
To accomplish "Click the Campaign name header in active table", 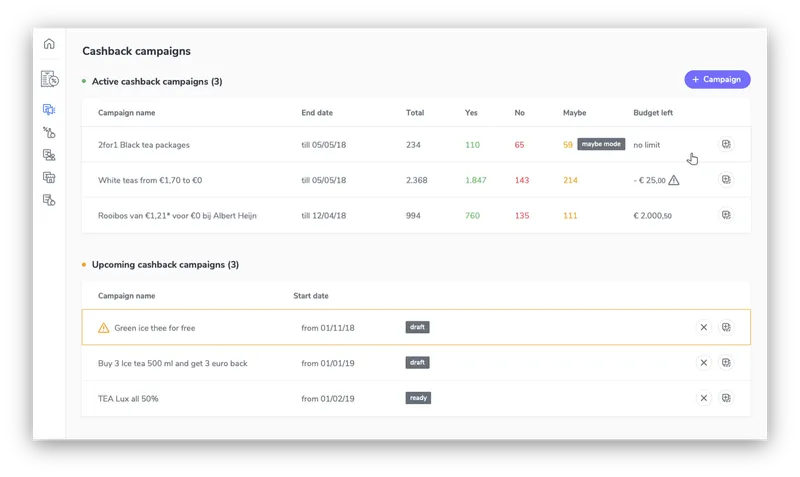I will click(127, 113).
